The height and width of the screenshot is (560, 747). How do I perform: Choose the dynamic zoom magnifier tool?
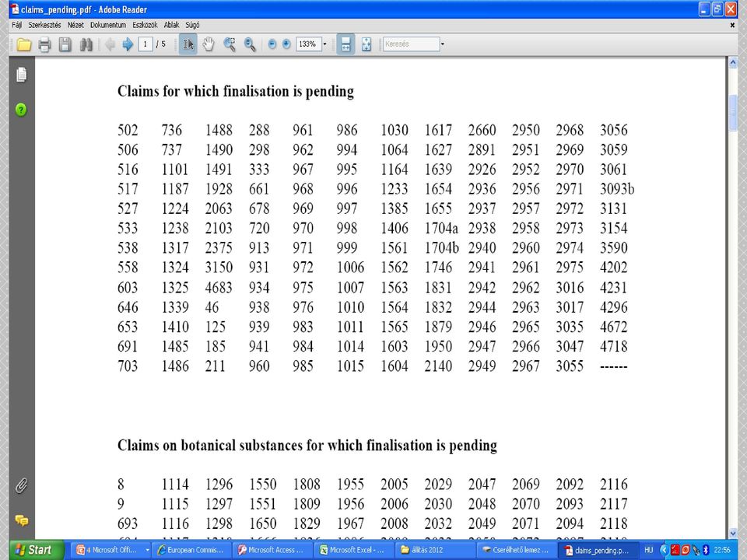(250, 45)
